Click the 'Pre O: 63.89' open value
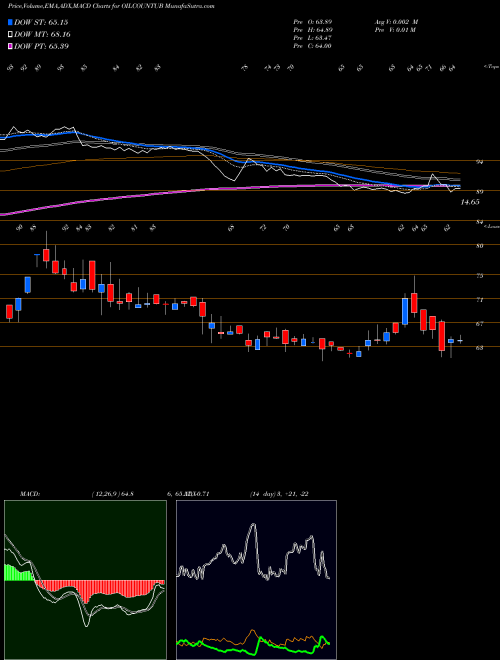 [x=312, y=22]
